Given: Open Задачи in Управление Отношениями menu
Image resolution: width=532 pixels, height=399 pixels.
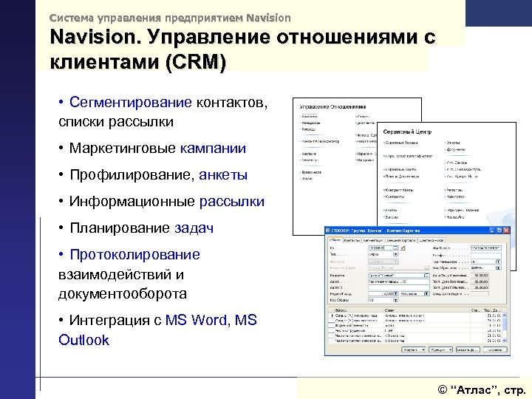Looking at the screenshot, I should 307,179.
